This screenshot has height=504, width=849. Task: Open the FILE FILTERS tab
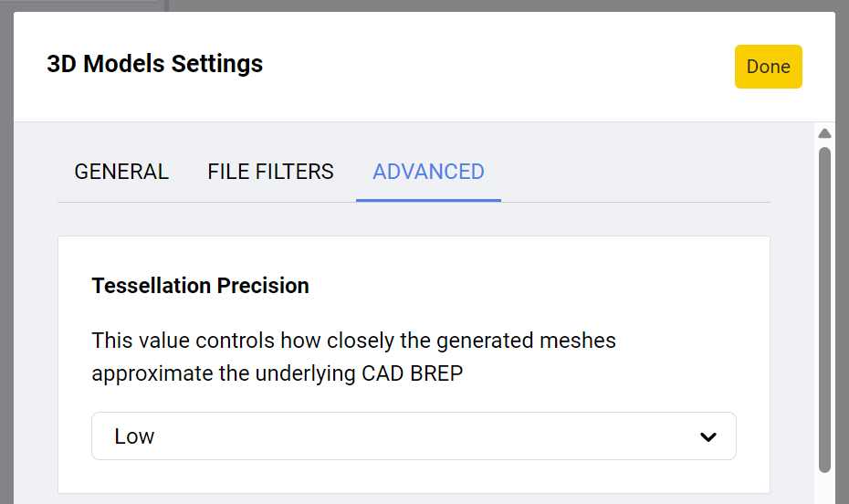click(270, 172)
